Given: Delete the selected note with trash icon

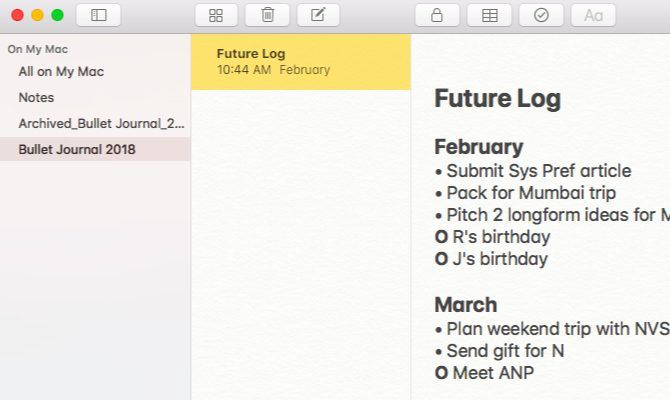Looking at the screenshot, I should (x=267, y=15).
